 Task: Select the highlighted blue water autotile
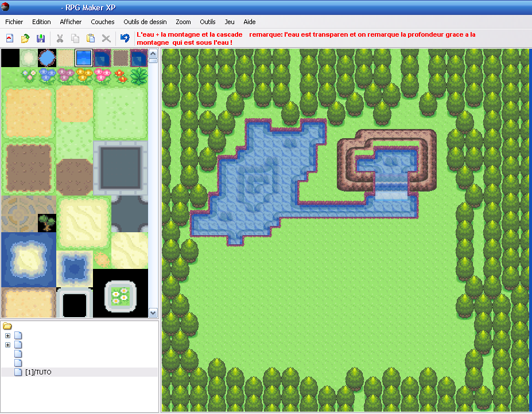(x=83, y=58)
